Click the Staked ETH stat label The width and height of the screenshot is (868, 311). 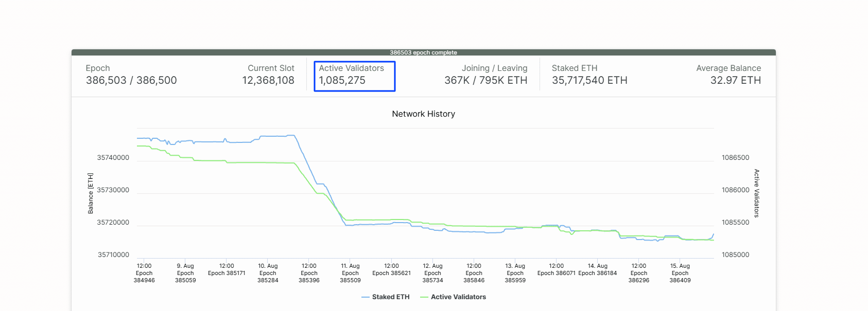point(575,68)
